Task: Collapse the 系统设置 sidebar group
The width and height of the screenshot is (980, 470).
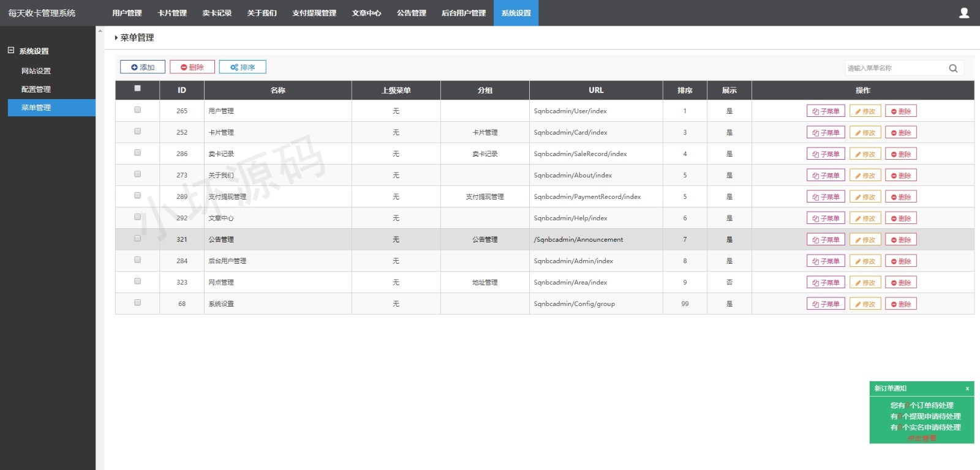Action: pos(11,51)
